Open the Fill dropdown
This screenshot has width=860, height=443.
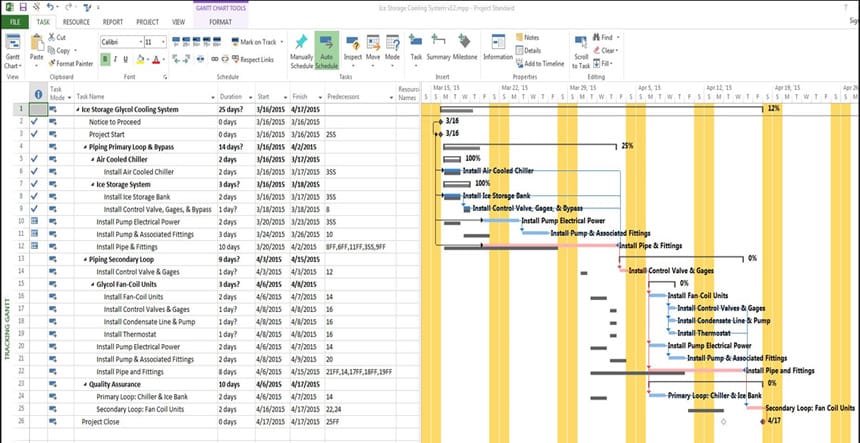coord(610,64)
